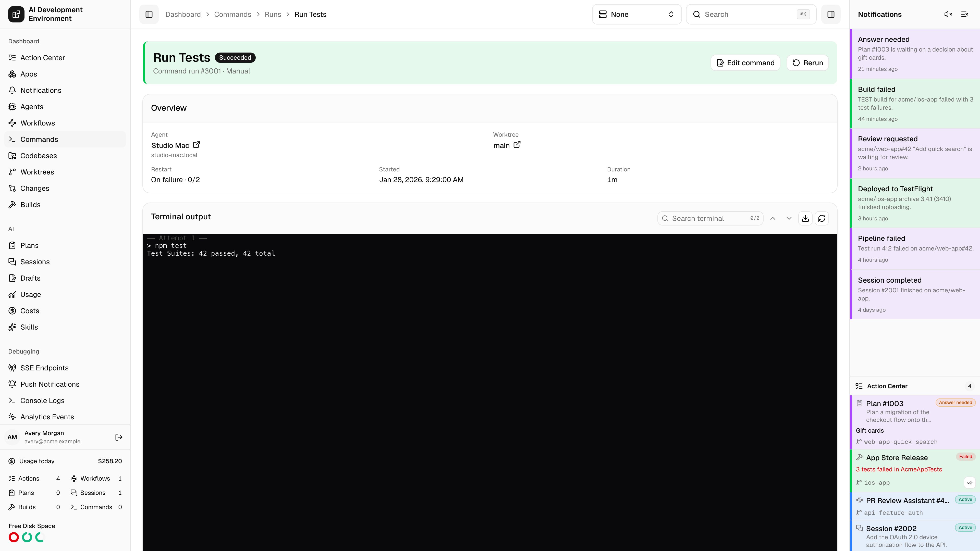Open Console Logs icon
This screenshot has height=551, width=980.
pos(12,401)
